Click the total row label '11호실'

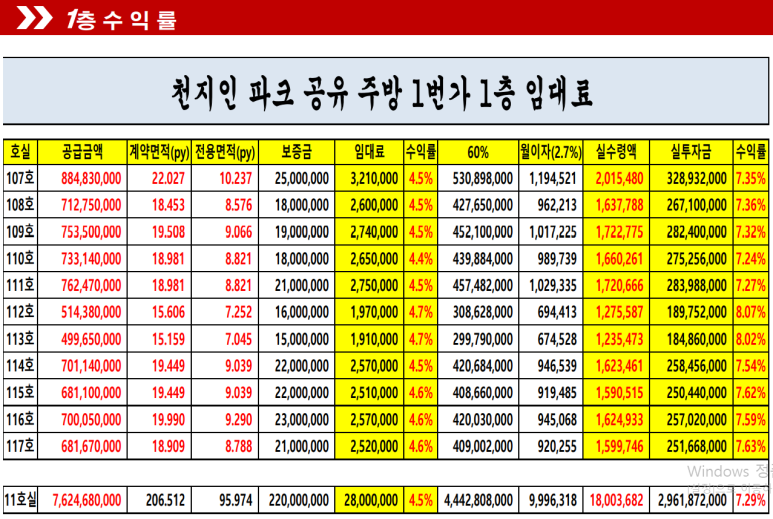click(x=20, y=500)
